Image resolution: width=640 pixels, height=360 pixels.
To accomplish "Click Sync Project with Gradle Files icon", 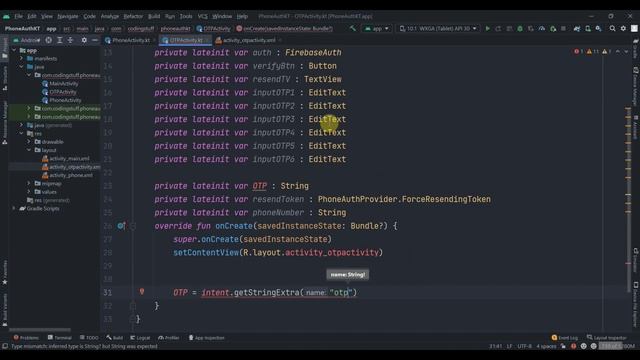I will pyautogui.click(x=577, y=29).
